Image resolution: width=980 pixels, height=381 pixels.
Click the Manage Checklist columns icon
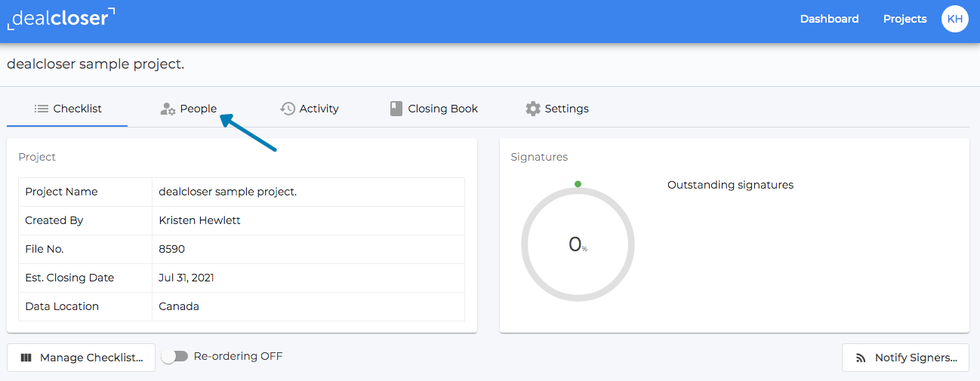[x=26, y=358]
